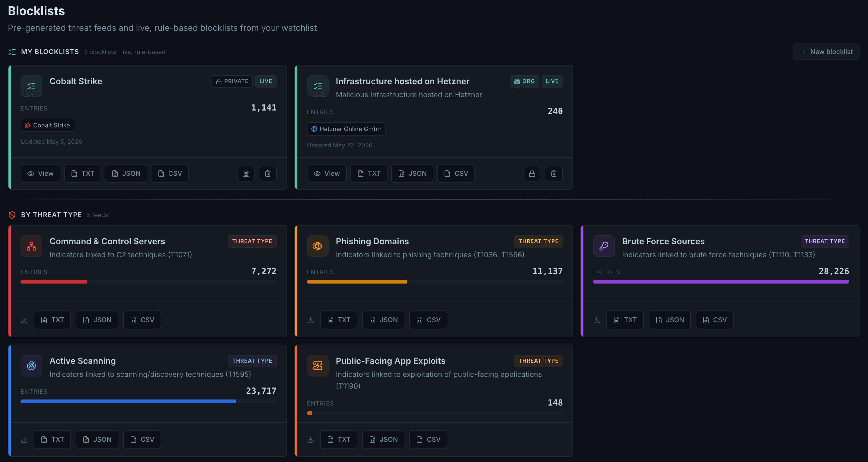Click the Active Scanning radar icon
The width and height of the screenshot is (868, 462).
coord(31,366)
